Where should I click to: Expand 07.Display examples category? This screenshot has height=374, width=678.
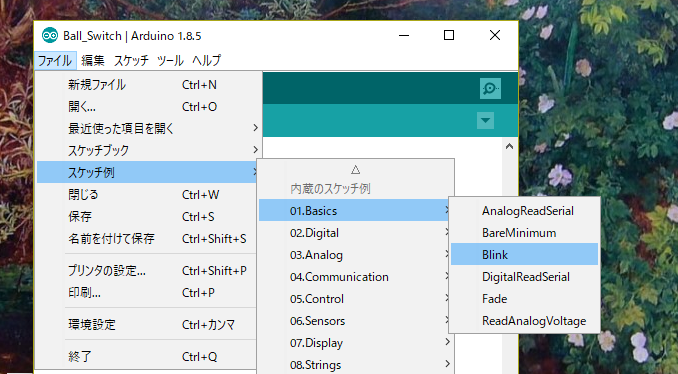355,343
